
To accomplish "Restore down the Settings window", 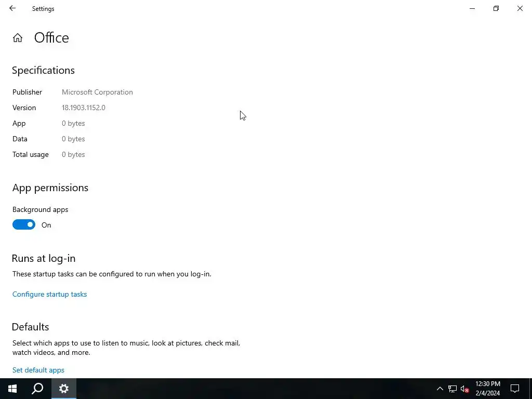I will pyautogui.click(x=496, y=8).
